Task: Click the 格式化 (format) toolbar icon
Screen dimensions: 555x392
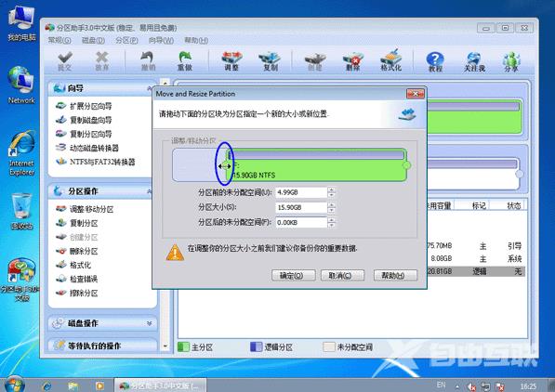Action: pos(390,61)
